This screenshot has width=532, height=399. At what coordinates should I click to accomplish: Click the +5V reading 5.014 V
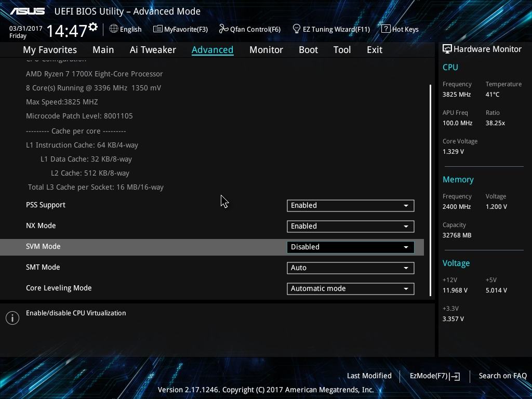pos(496,290)
